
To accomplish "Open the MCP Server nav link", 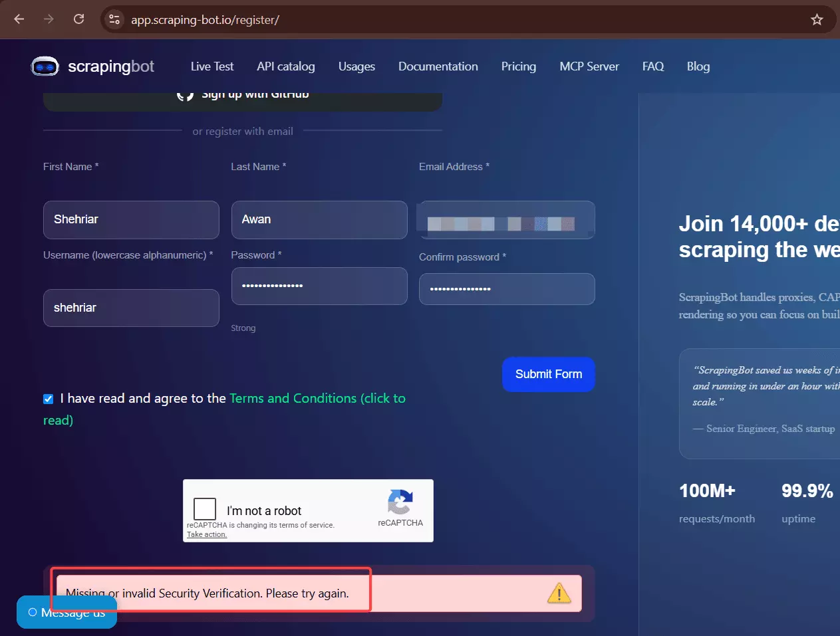I will (x=589, y=66).
